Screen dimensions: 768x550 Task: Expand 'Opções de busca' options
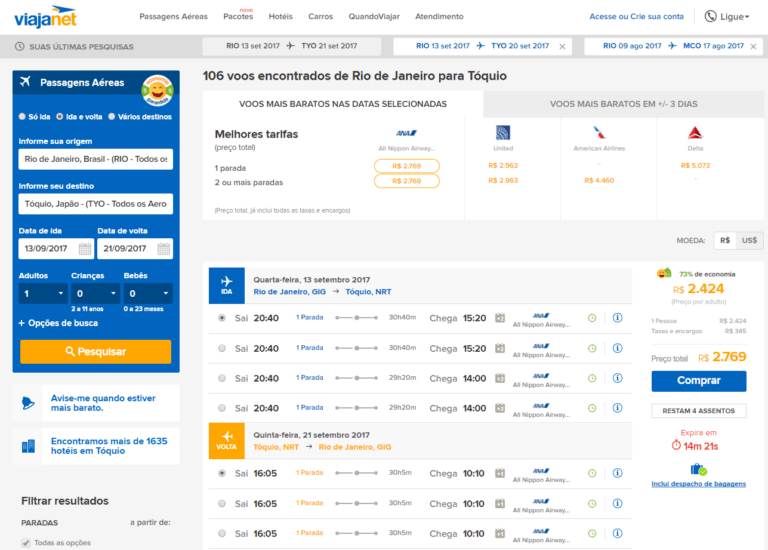click(58, 323)
